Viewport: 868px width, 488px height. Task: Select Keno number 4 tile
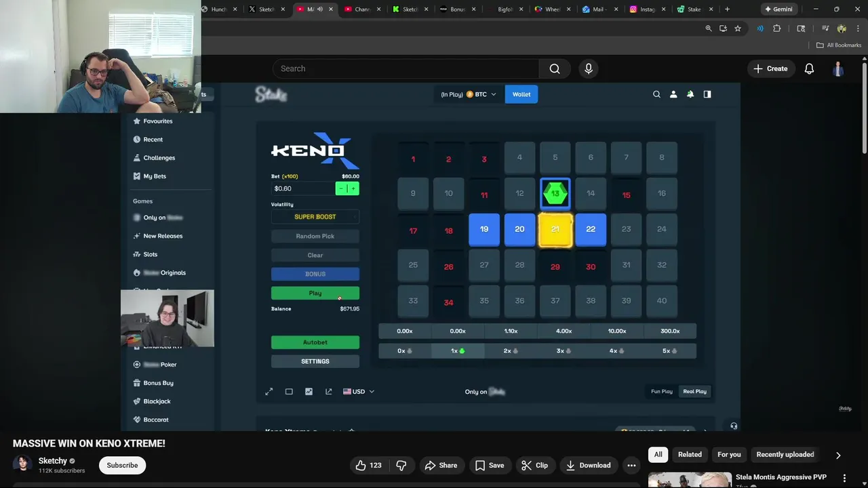point(519,158)
